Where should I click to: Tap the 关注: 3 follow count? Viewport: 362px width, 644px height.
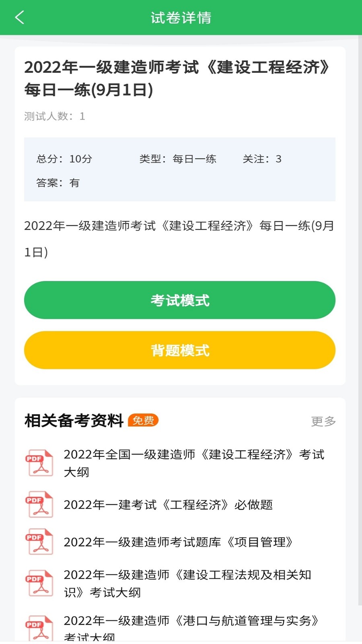262,159
